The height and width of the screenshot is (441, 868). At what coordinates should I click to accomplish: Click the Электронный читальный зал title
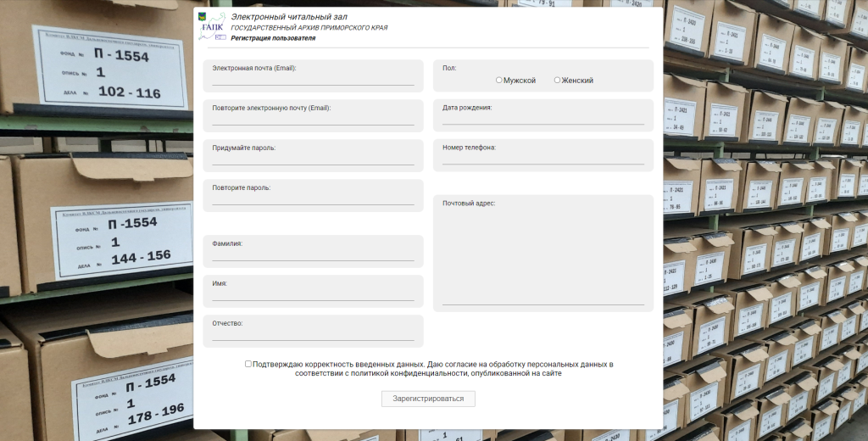click(289, 17)
